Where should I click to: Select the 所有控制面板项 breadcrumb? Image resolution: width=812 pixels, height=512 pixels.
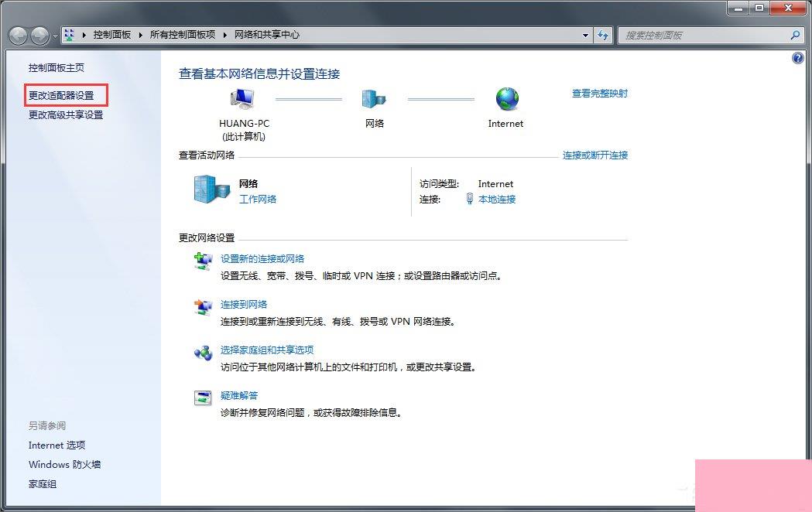tap(182, 35)
